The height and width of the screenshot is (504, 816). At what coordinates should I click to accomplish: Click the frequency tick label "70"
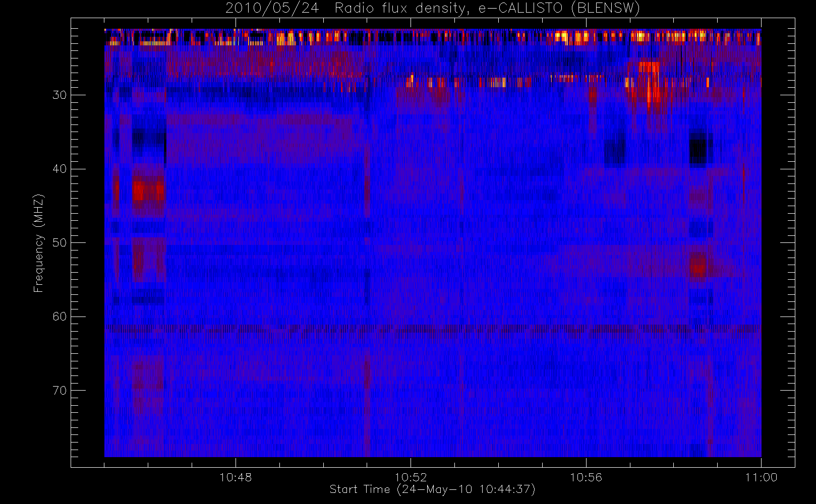tap(60, 391)
